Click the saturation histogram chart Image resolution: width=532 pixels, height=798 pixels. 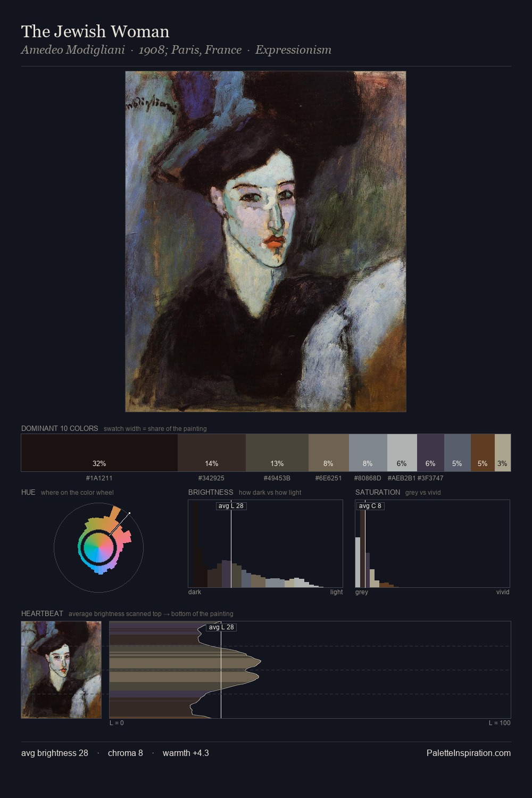pyautogui.click(x=433, y=544)
